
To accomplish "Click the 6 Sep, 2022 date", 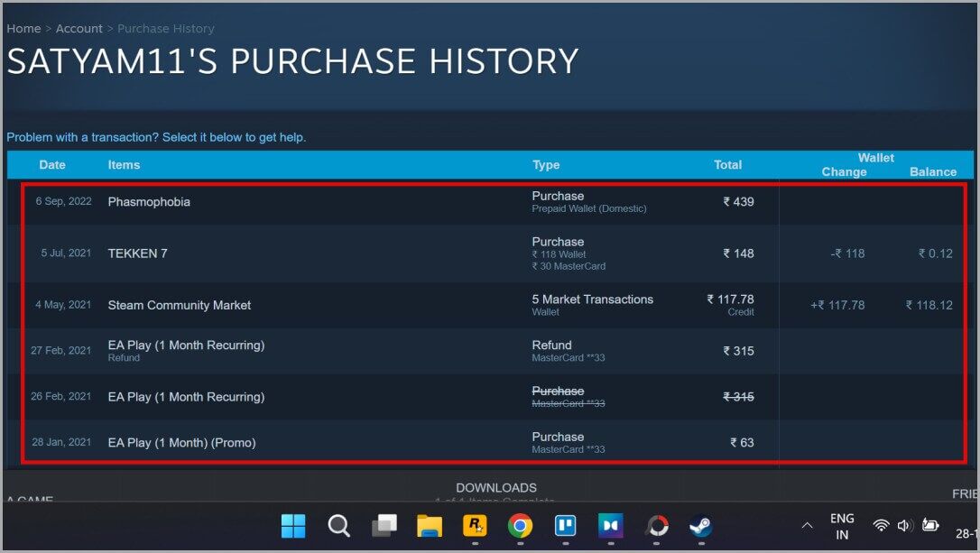I will (x=63, y=201).
